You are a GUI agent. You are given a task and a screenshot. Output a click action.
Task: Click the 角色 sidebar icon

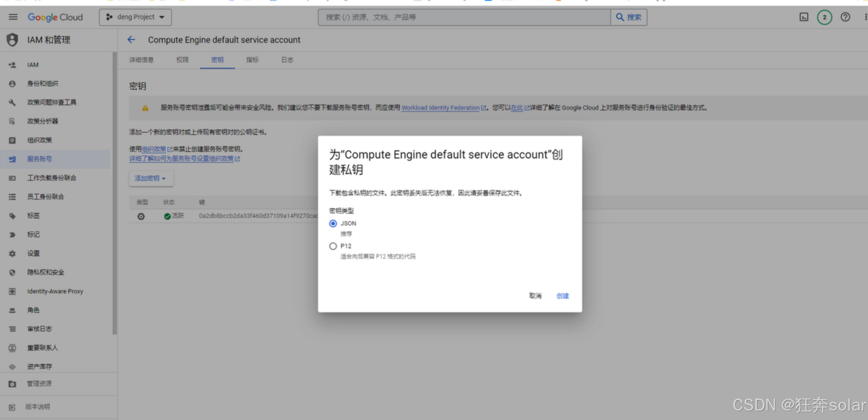(x=12, y=310)
